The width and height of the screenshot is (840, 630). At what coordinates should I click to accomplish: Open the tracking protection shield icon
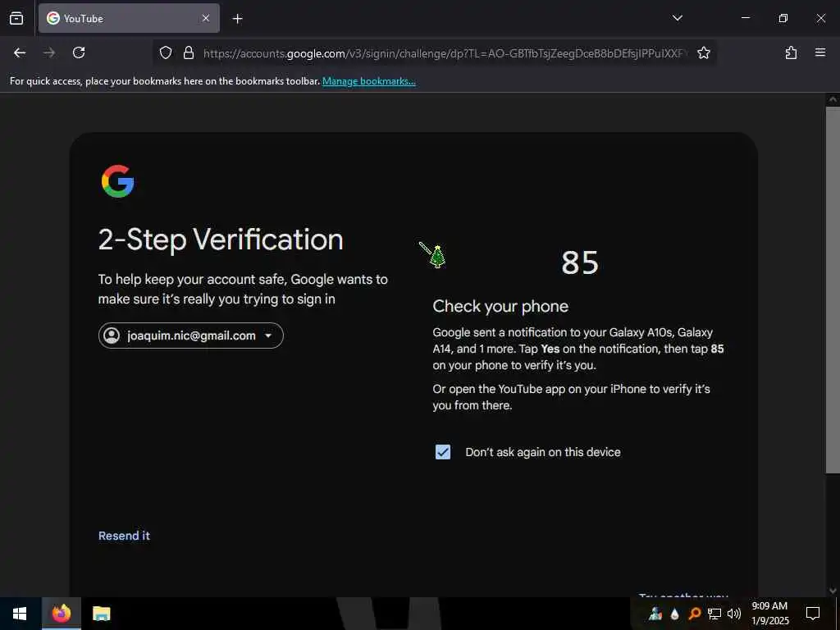click(166, 52)
